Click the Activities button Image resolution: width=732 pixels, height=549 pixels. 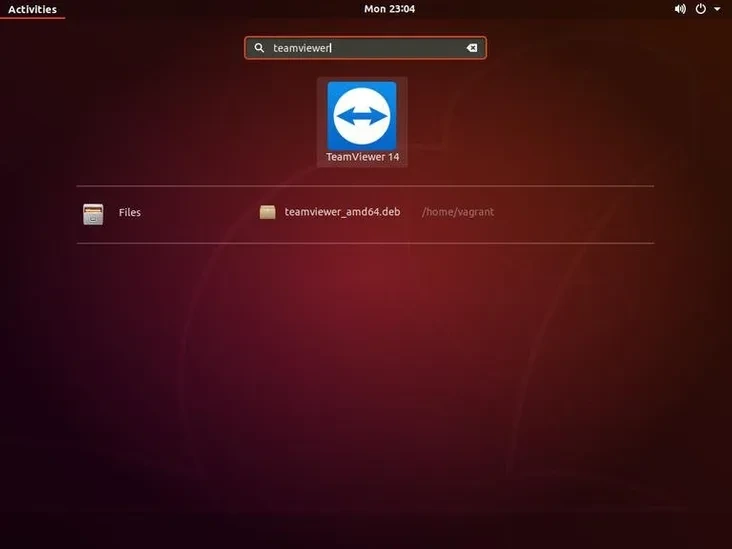(x=32, y=9)
